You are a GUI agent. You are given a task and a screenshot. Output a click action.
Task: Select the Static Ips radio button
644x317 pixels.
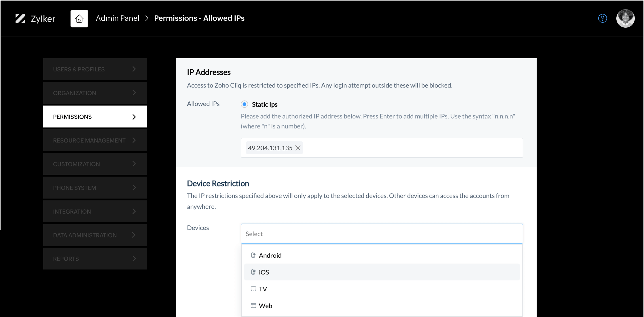(244, 104)
